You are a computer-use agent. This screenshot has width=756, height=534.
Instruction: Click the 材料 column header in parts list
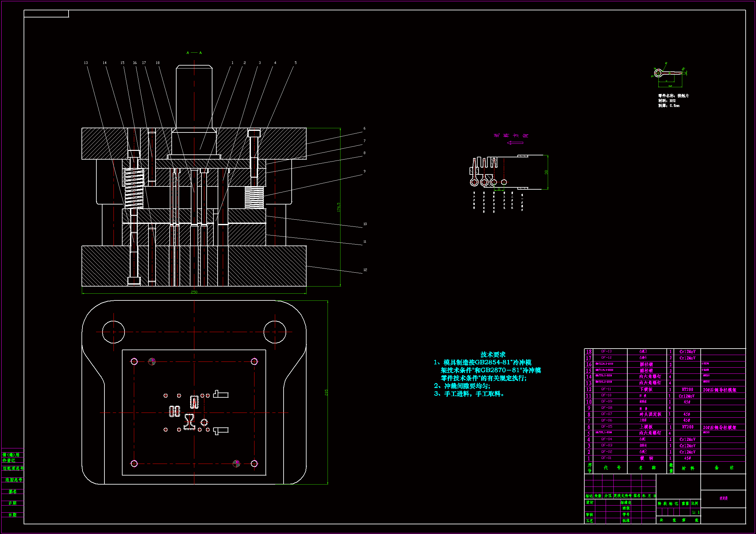pyautogui.click(x=688, y=468)
